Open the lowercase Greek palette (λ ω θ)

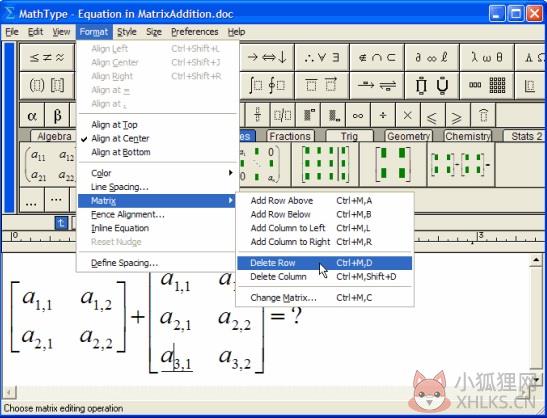point(487,58)
